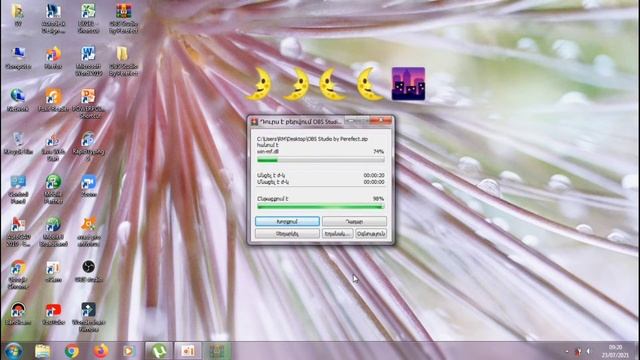
Task: Click the elapsed time value 00:00:20
Action: pos(374,175)
